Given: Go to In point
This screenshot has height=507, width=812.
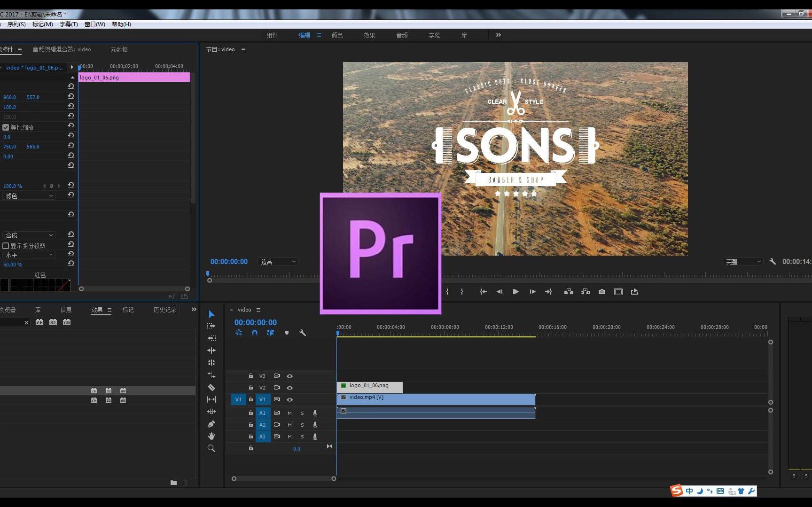Looking at the screenshot, I should pyautogui.click(x=483, y=292).
